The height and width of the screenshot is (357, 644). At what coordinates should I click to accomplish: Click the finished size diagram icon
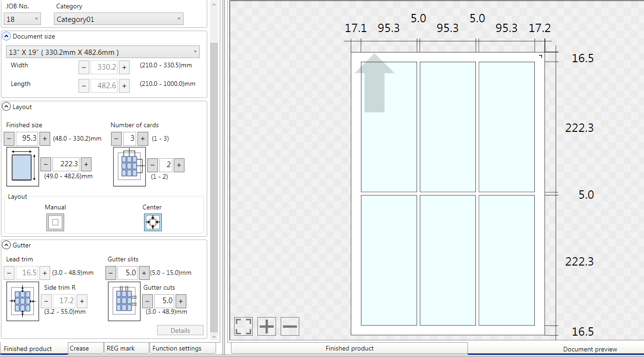(23, 167)
